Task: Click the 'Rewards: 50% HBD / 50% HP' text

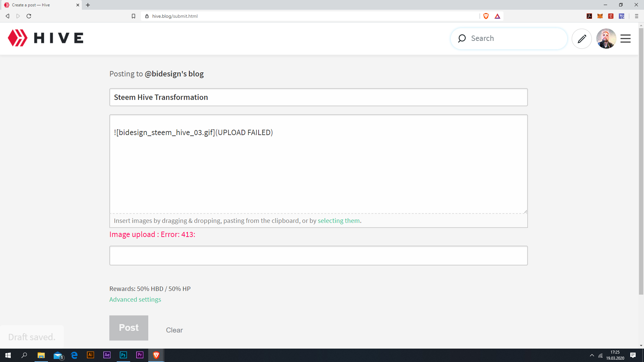Action: click(150, 289)
